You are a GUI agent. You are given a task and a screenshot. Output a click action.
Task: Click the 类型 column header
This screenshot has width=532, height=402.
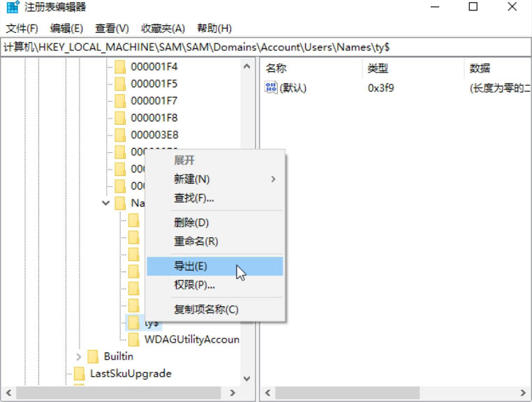point(378,68)
